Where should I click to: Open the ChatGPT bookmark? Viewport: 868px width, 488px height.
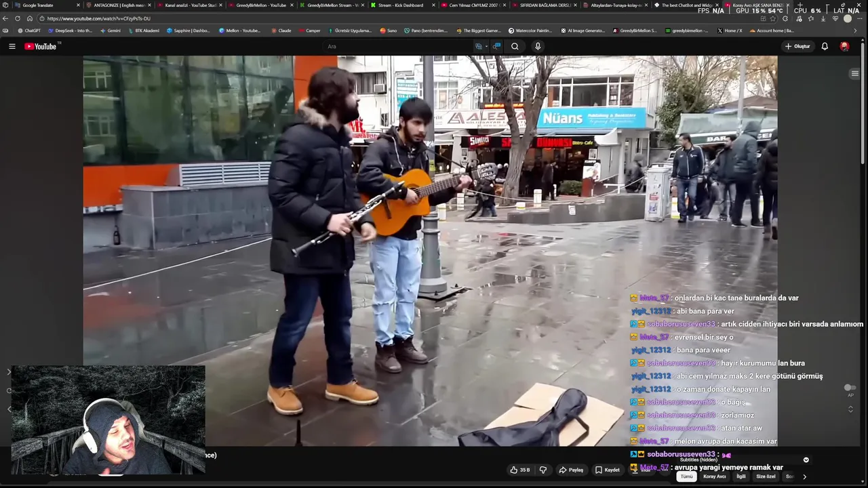[29, 30]
